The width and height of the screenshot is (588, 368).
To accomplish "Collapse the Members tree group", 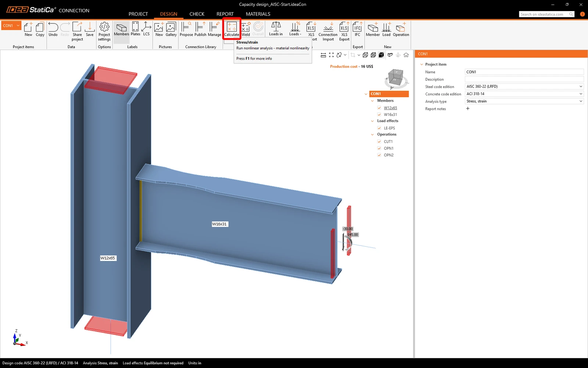I will pyautogui.click(x=373, y=101).
